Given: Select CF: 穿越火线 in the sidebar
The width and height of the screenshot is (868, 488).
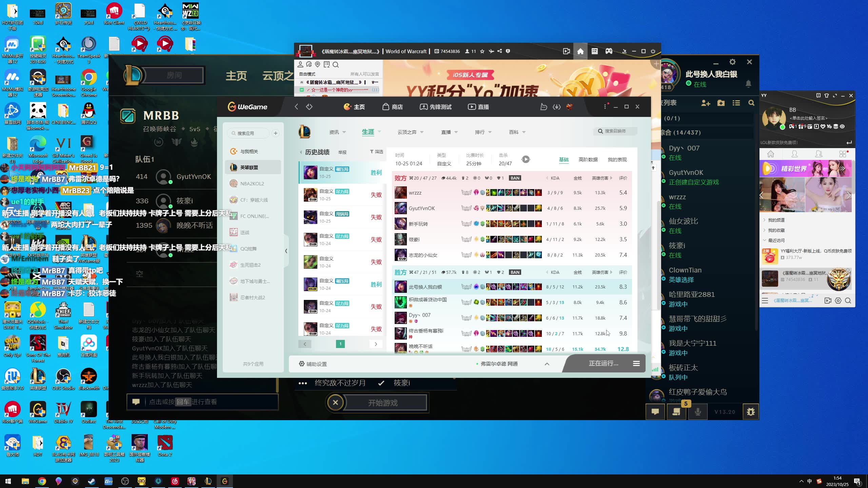Looking at the screenshot, I should pyautogui.click(x=253, y=200).
